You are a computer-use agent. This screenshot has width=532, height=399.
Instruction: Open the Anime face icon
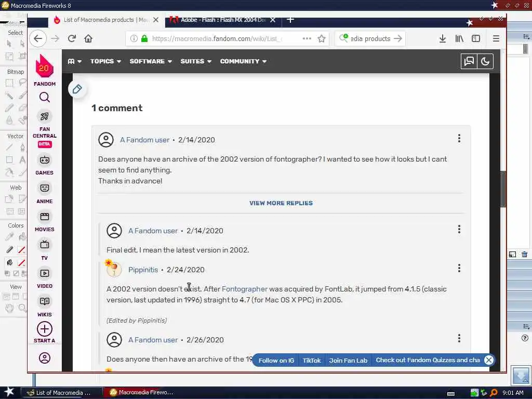pyautogui.click(x=45, y=188)
